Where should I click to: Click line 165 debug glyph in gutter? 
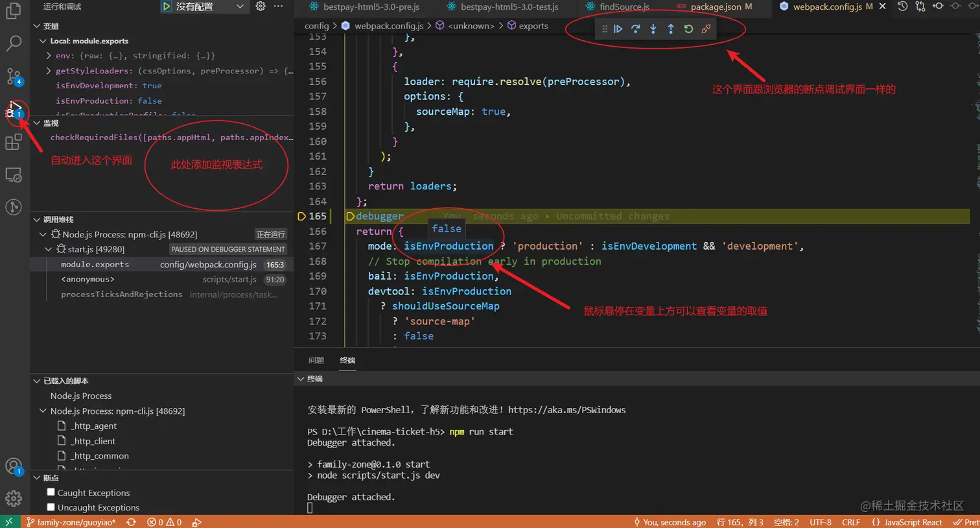tap(301, 216)
